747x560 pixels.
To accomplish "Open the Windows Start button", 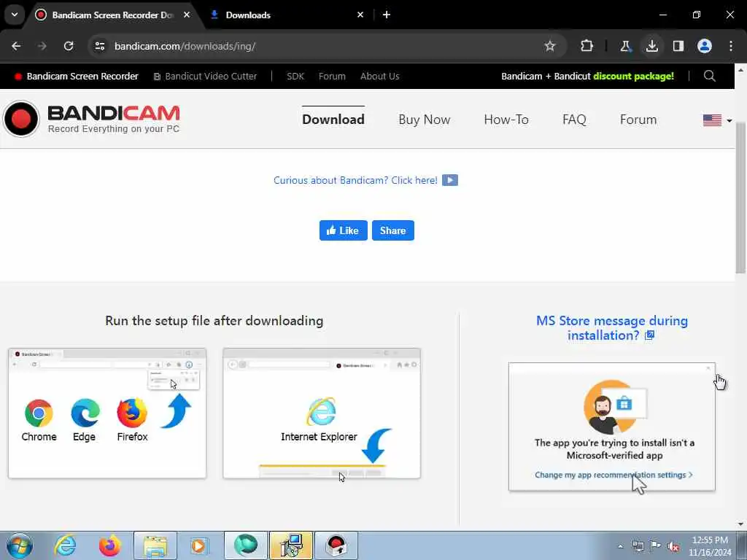I will [x=20, y=545].
